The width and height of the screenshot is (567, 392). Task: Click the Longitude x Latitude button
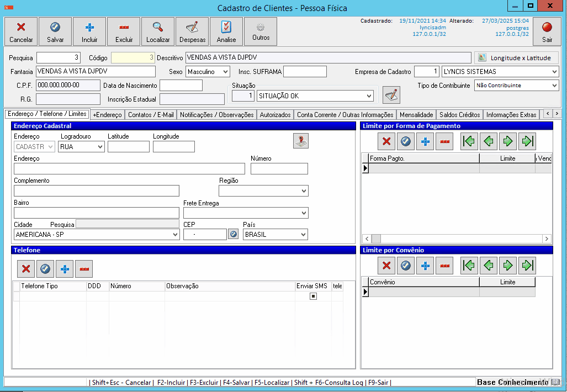point(516,57)
